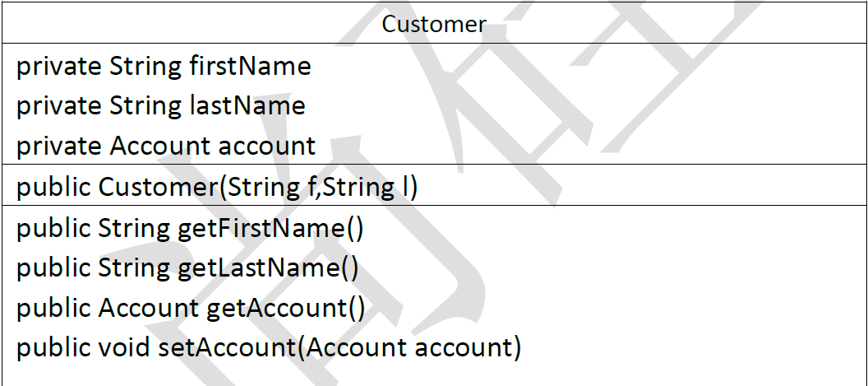
Task: Click the Customer class title header
Action: pyautogui.click(x=433, y=24)
